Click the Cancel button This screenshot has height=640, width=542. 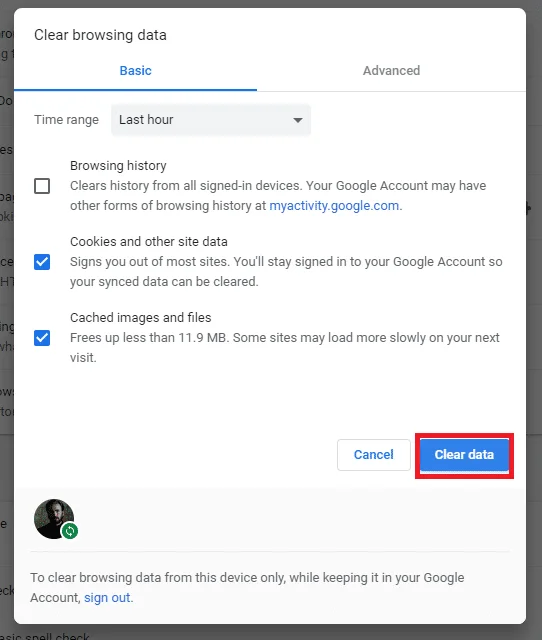point(373,455)
